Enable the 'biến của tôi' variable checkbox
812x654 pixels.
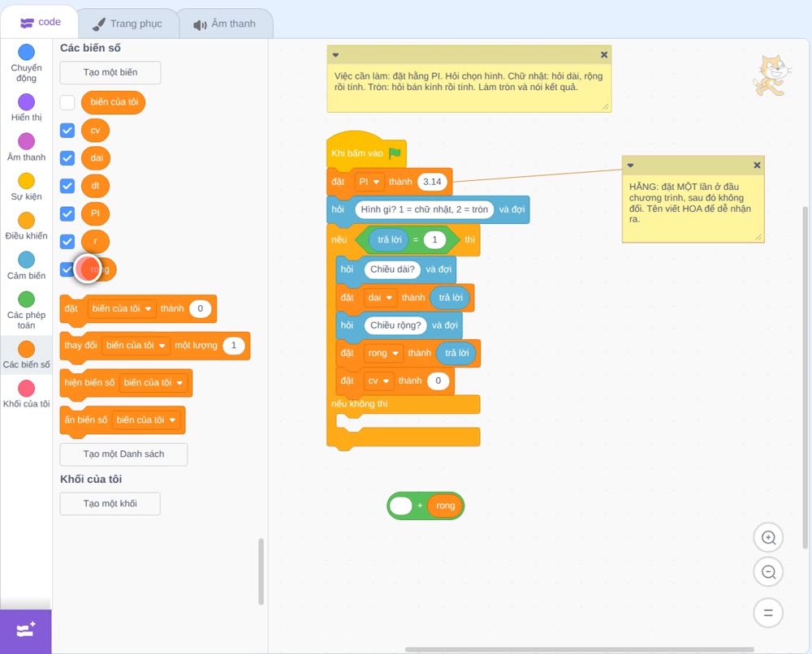click(x=67, y=102)
